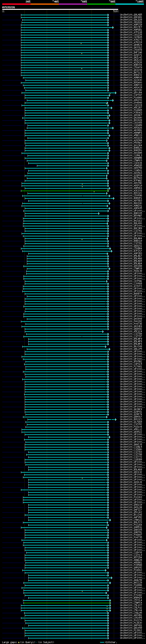Select the UniRef100_B5YMW7 label
The image size is (146, 644).
click(131, 216)
